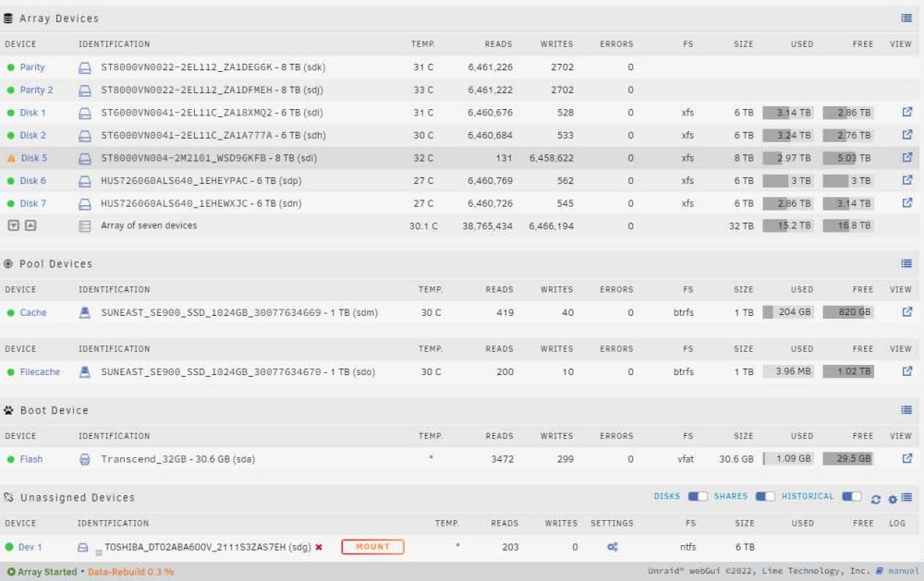Click Cache SSD device icon
This screenshot has height=581, width=924.
[x=85, y=312]
